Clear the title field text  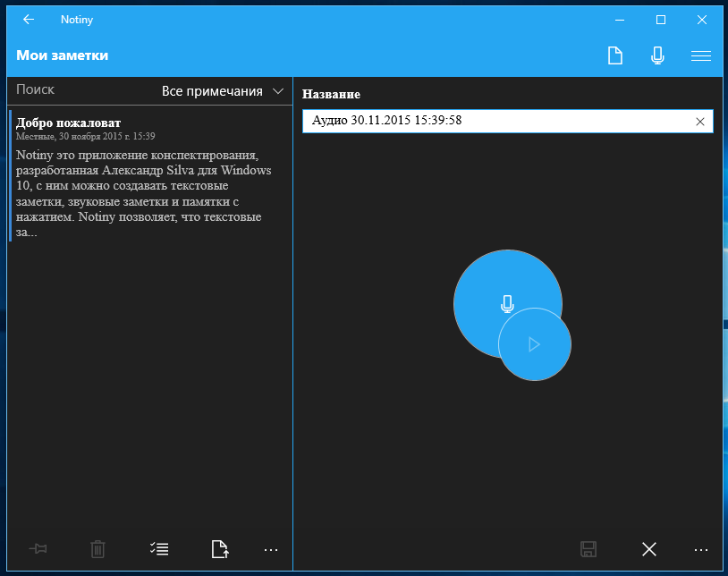click(700, 122)
